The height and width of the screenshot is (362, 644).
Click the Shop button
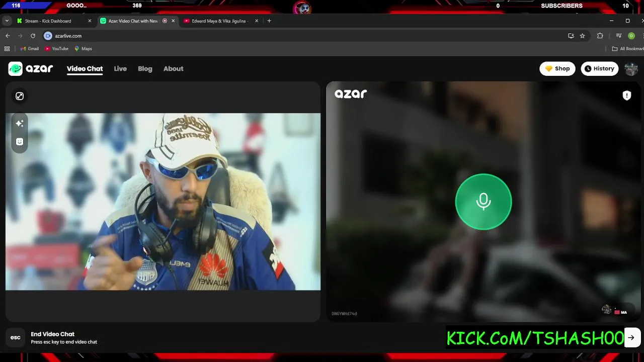point(557,69)
